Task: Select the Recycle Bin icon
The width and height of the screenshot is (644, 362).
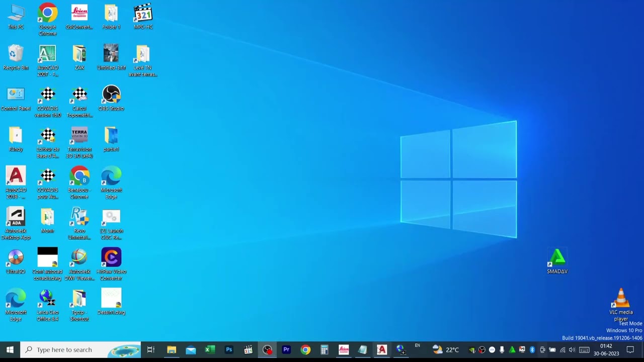Action: click(x=16, y=58)
